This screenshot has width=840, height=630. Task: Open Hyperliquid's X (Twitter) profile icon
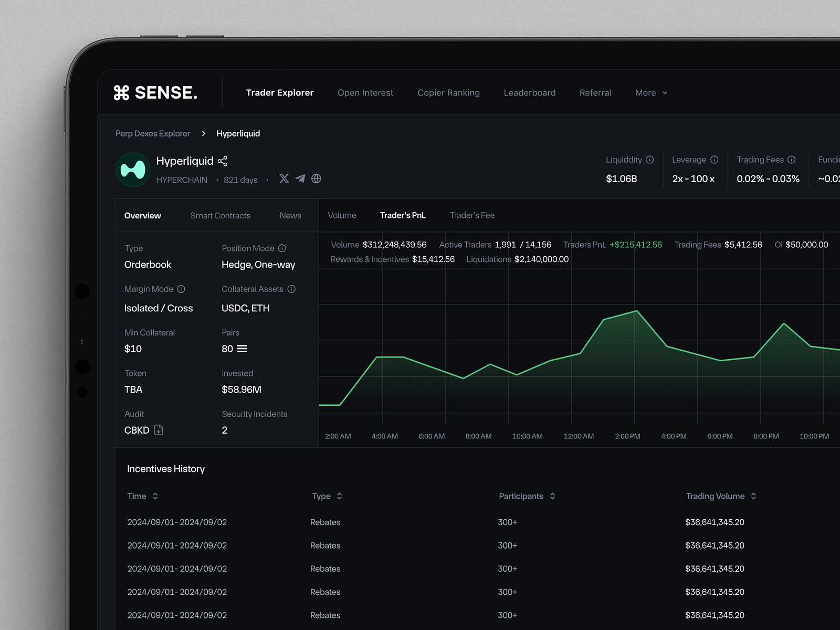284,179
